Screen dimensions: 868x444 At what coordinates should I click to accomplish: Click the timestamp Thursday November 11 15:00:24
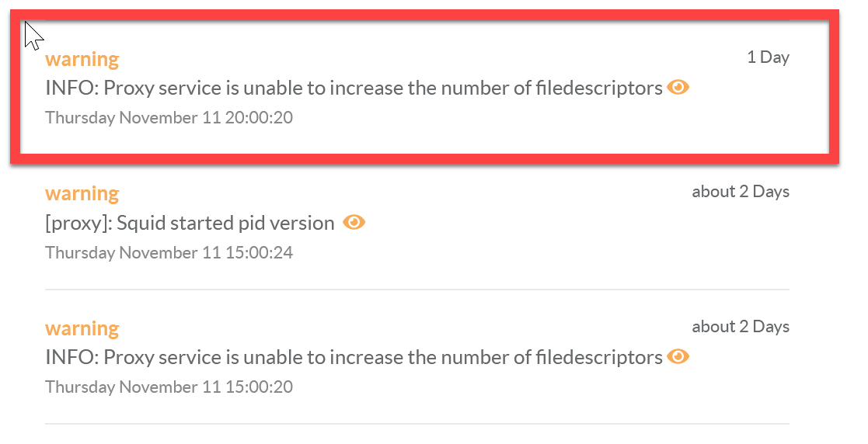tap(169, 253)
